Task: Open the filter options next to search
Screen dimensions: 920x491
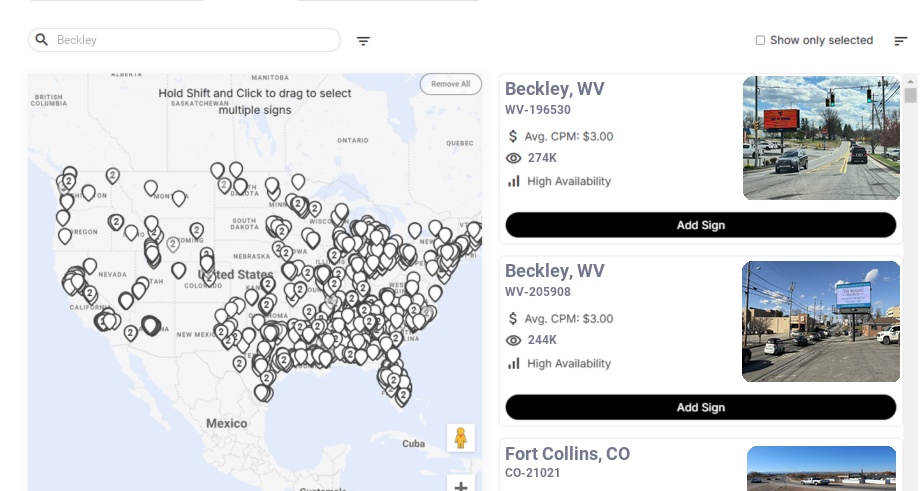Action: coord(363,41)
